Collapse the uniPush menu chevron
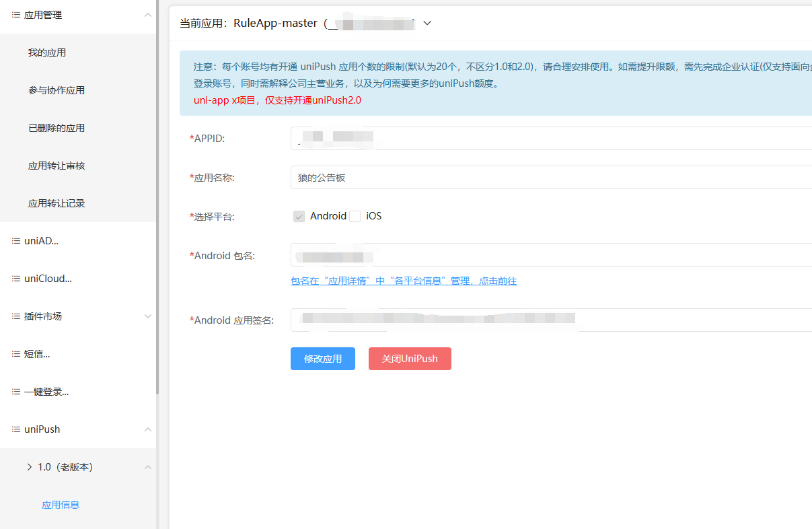This screenshot has width=812, height=529. coord(149,429)
